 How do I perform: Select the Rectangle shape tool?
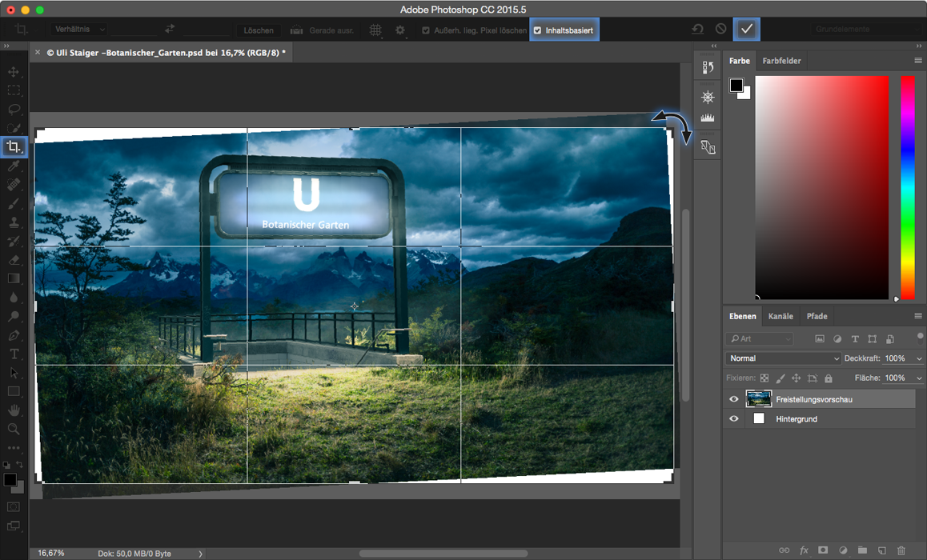tap(13, 391)
